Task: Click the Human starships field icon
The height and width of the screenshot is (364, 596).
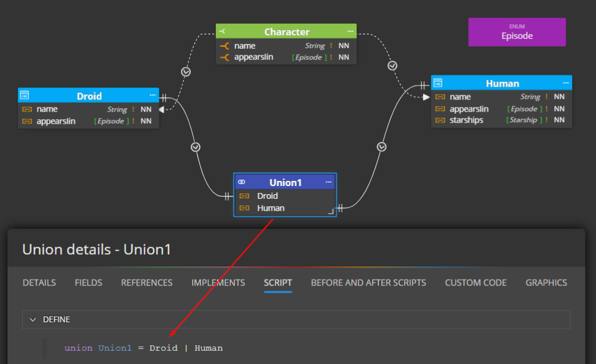Action: pos(440,120)
